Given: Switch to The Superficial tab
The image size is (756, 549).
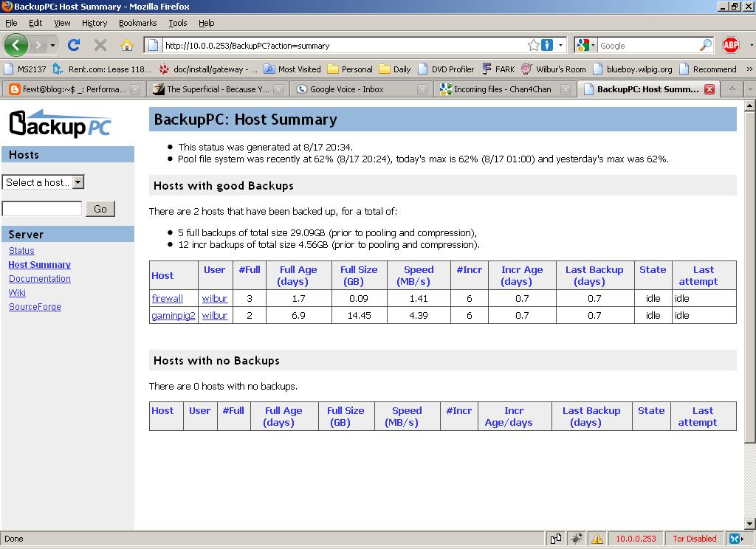Looking at the screenshot, I should [217, 89].
